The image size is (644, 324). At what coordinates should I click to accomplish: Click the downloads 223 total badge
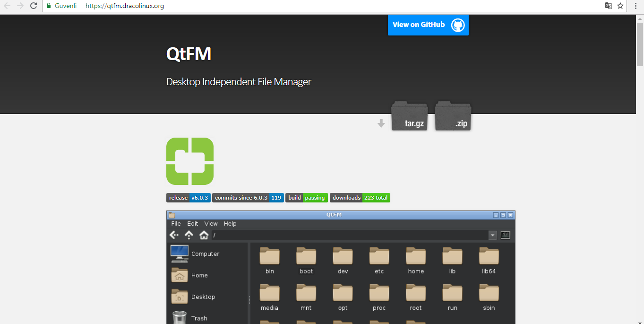point(360,198)
